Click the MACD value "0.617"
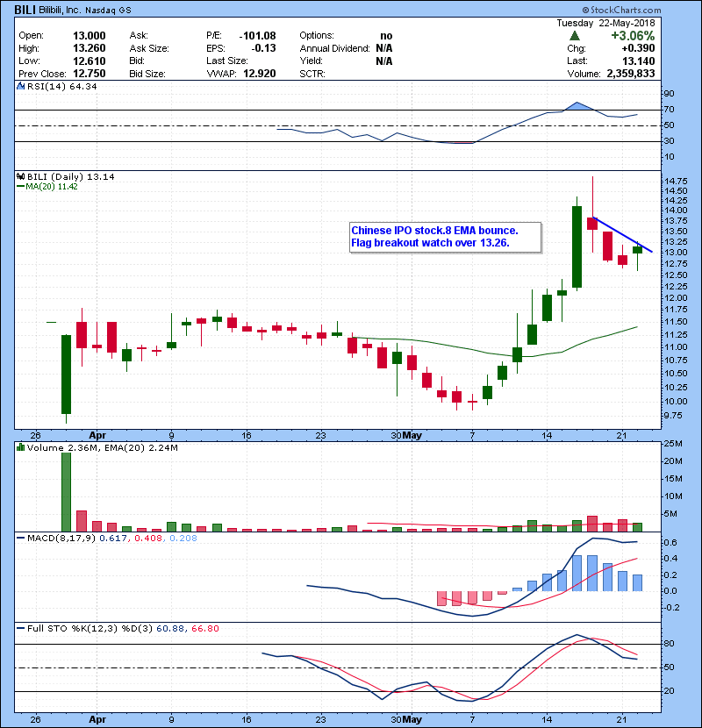This screenshot has width=702, height=728. (x=113, y=539)
